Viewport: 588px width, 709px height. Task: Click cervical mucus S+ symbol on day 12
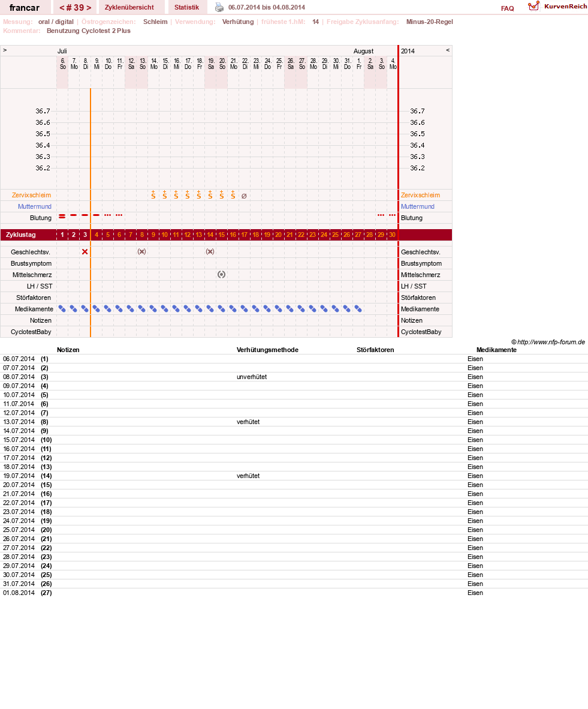[x=188, y=195]
